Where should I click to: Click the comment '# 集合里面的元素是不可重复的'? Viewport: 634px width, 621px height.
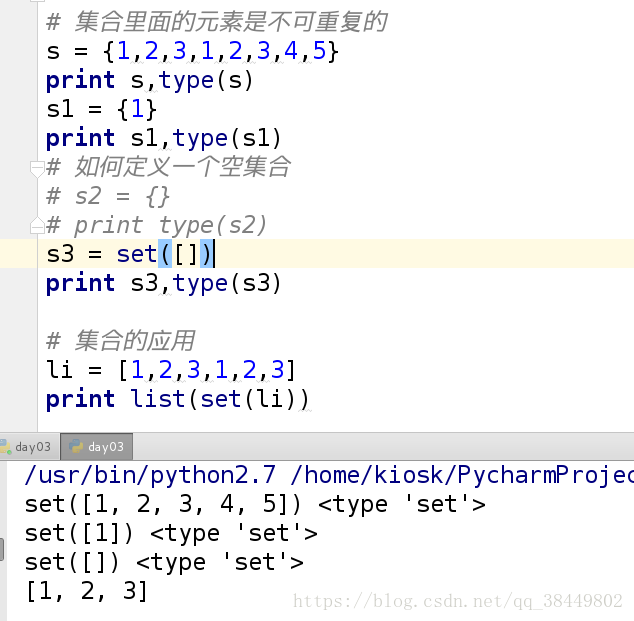tap(217, 22)
